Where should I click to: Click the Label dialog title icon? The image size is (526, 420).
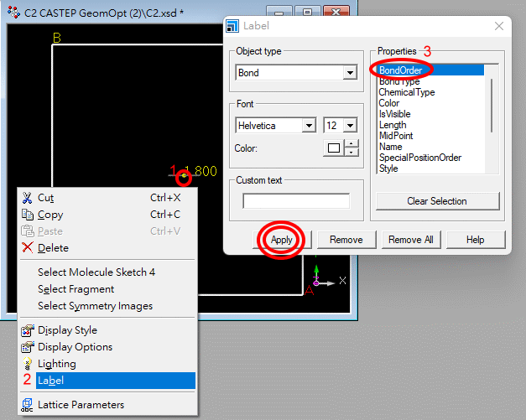[233, 26]
